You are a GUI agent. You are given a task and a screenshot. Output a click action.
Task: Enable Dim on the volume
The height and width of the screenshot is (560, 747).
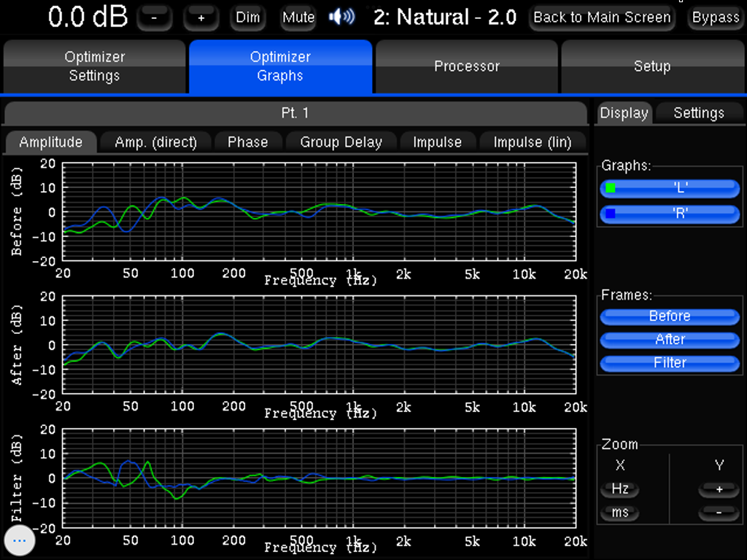[x=248, y=17]
